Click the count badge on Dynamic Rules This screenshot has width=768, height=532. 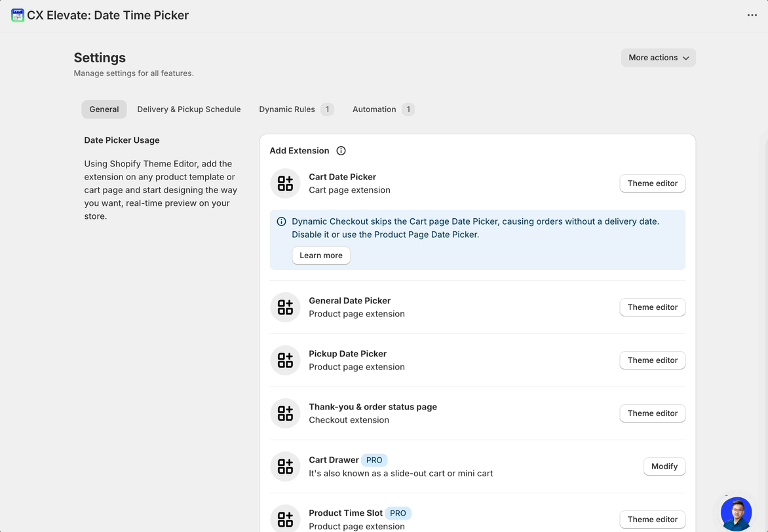[327, 109]
